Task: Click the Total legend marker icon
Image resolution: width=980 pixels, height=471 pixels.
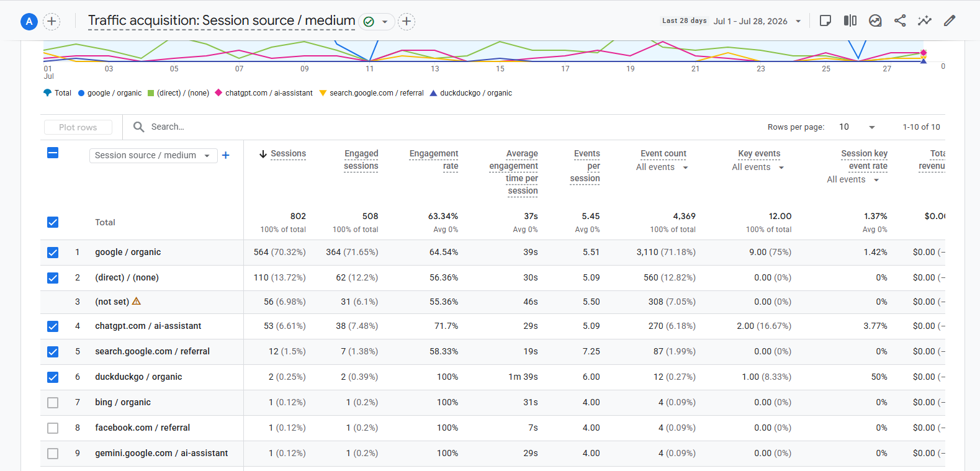Action: coord(47,93)
